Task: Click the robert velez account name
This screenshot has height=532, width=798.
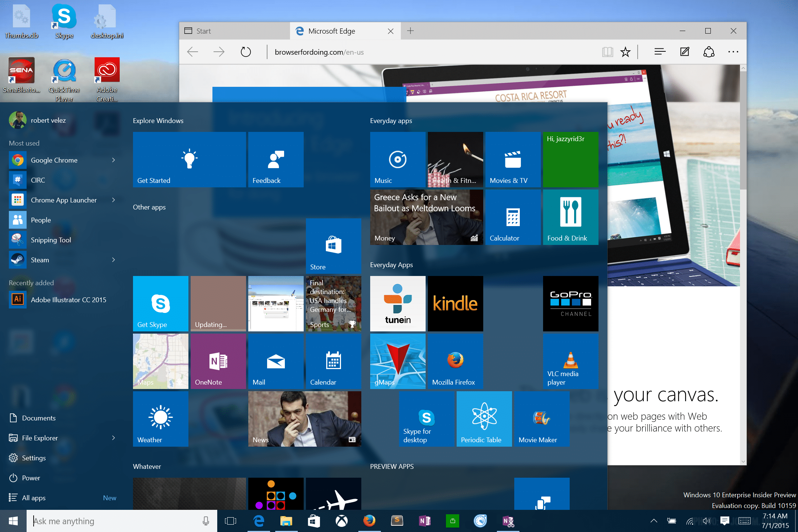Action: [x=48, y=120]
